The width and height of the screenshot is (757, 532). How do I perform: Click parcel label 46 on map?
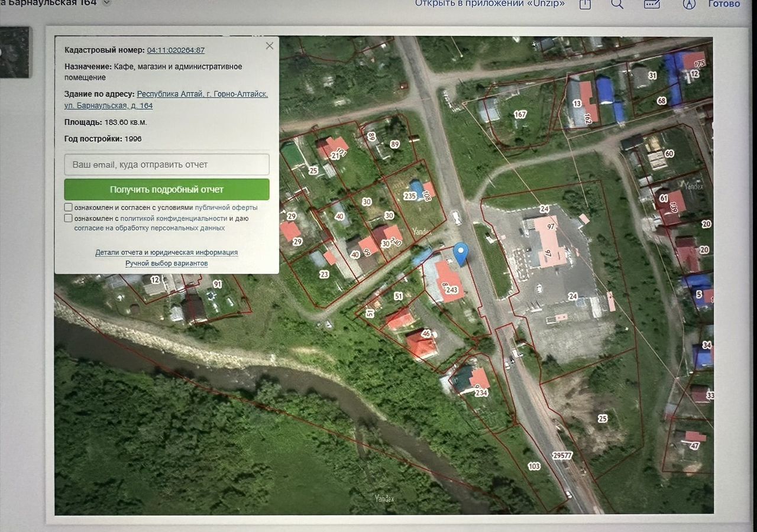point(426,334)
